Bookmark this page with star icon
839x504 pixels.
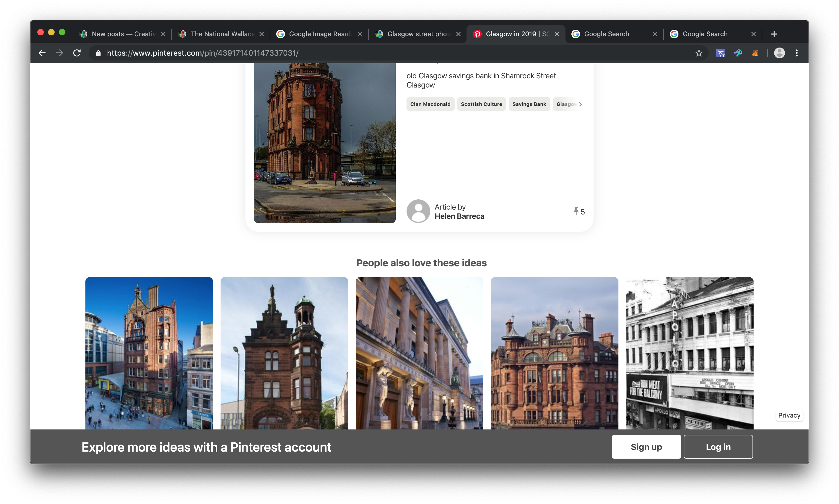click(x=699, y=53)
